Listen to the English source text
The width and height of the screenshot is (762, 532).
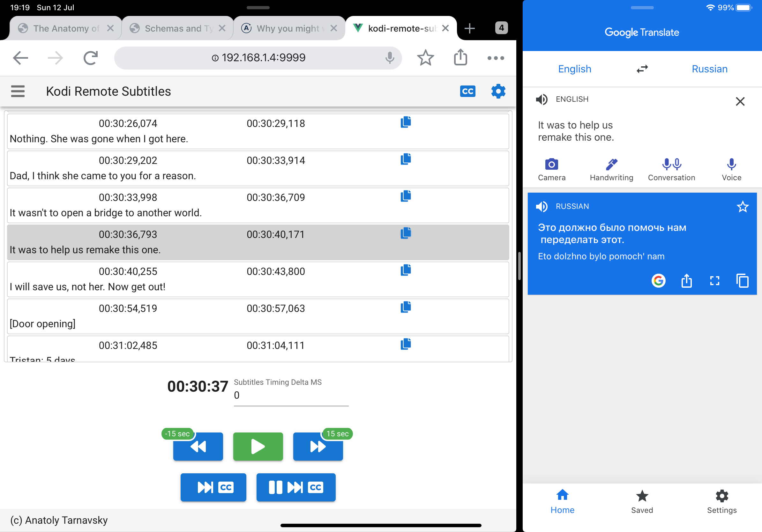[541, 99]
